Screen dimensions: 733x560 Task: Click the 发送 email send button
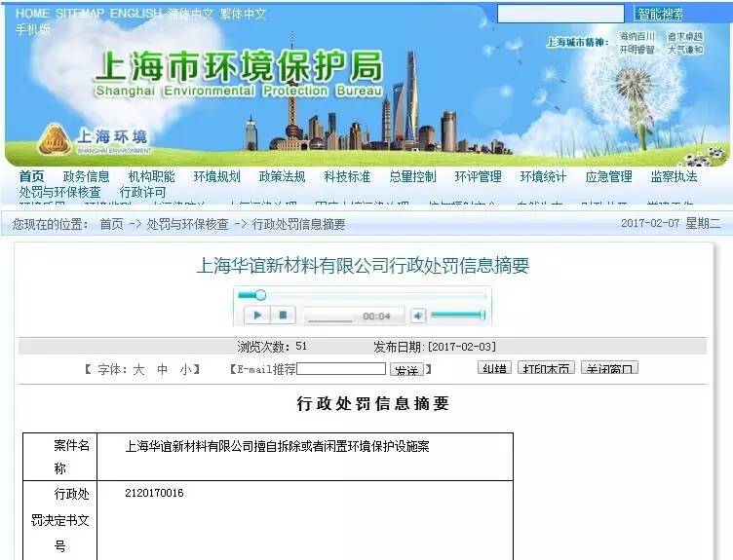pyautogui.click(x=405, y=370)
